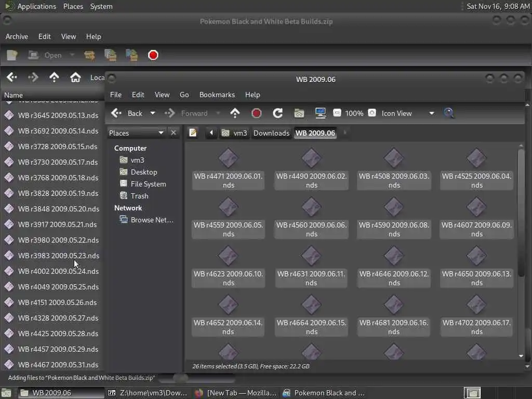Viewport: 532px width, 399px height.
Task: Click the clock showing Sat Nov 16
Action: pyautogui.click(x=498, y=6)
